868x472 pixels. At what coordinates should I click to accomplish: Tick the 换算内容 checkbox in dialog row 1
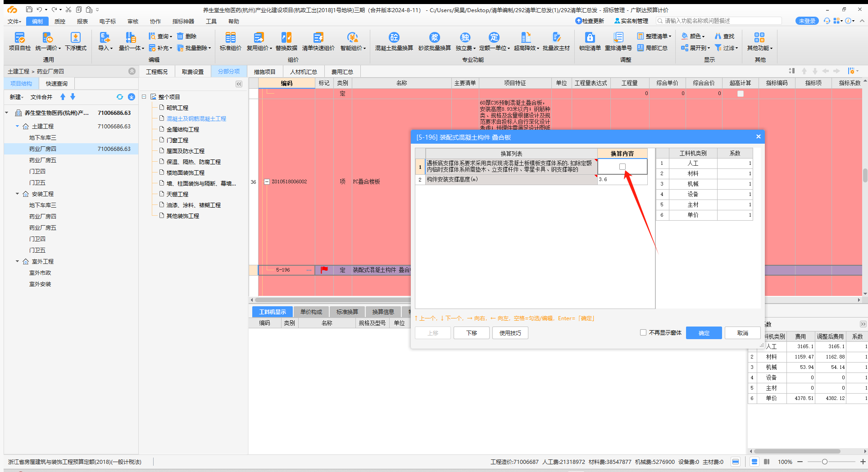(623, 167)
